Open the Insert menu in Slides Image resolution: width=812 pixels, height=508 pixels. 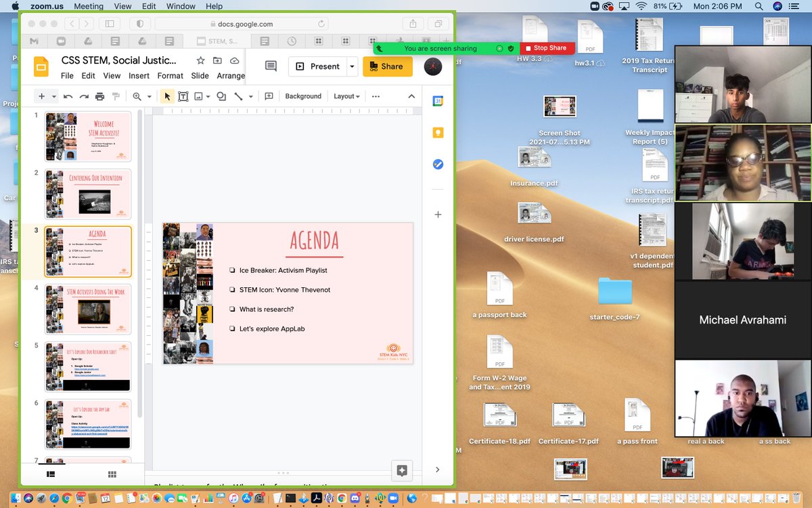139,76
